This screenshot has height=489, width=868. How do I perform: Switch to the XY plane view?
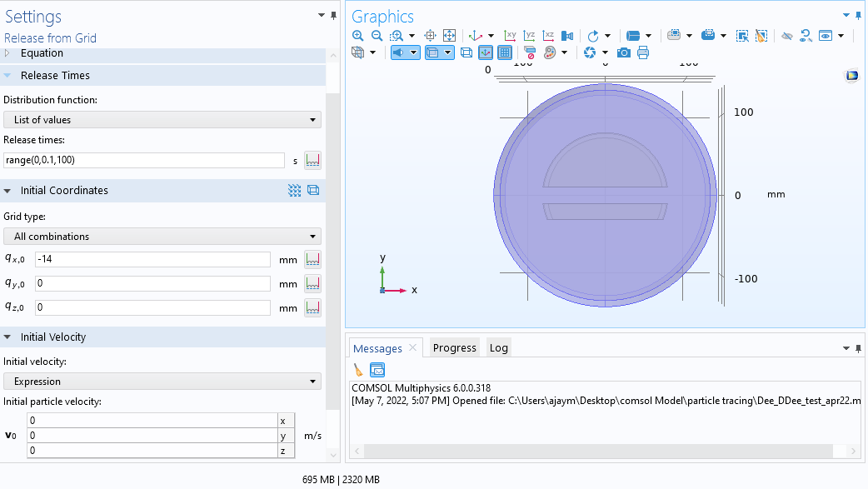pos(511,36)
